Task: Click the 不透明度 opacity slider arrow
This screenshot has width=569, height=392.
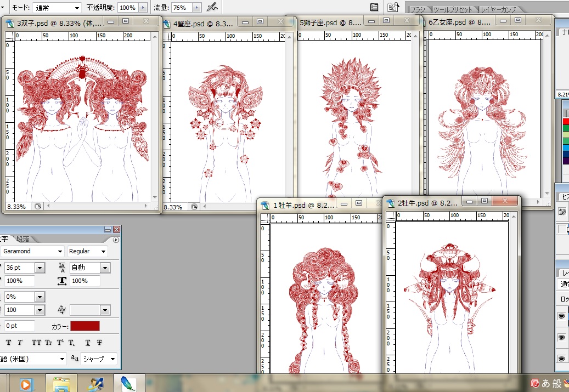Action: pos(143,8)
